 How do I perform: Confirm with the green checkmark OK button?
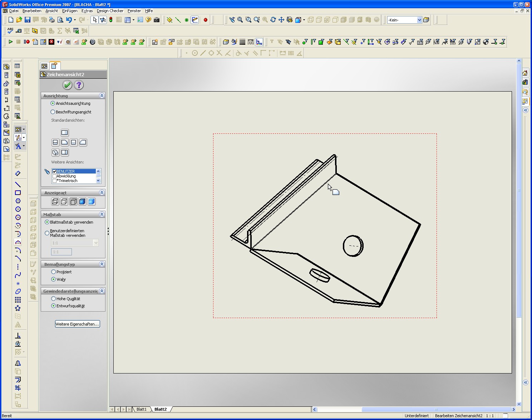coord(67,85)
